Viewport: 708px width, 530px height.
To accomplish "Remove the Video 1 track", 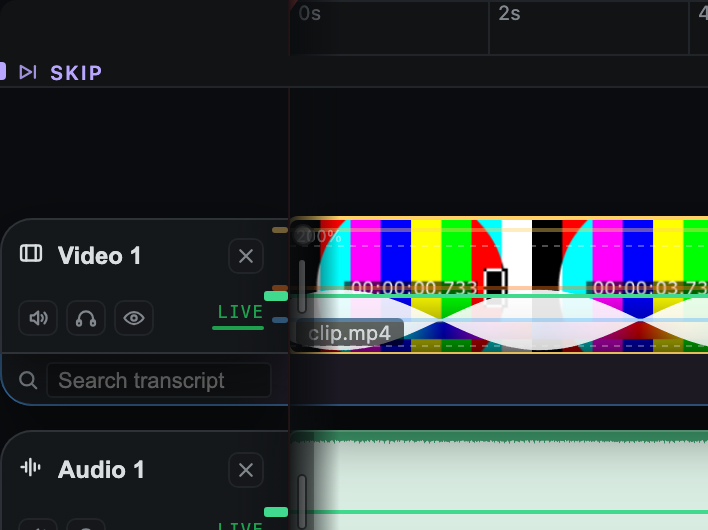I will click(246, 256).
